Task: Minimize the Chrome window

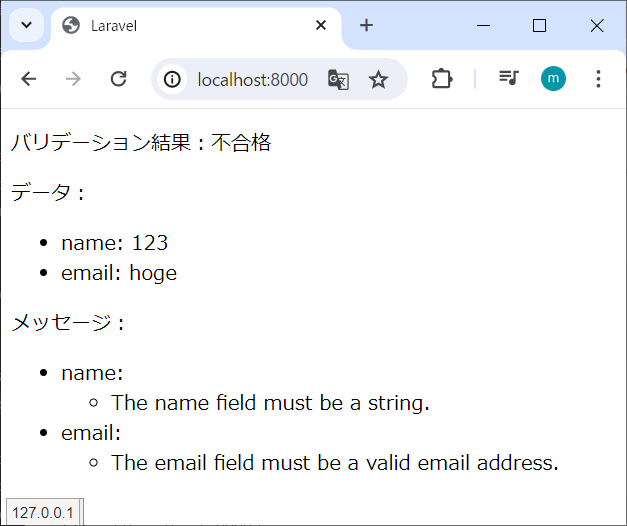Action: (482, 26)
